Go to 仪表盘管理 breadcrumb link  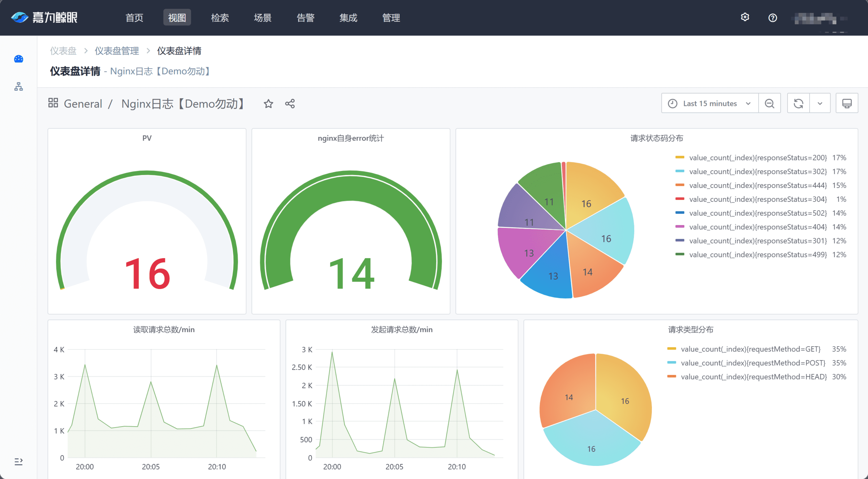[117, 51]
